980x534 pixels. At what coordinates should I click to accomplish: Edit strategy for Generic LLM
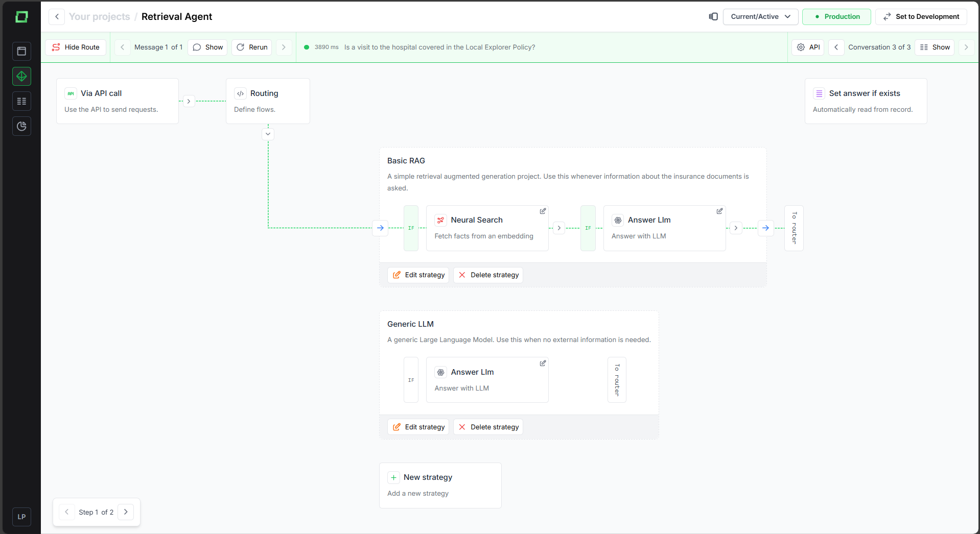(418, 427)
